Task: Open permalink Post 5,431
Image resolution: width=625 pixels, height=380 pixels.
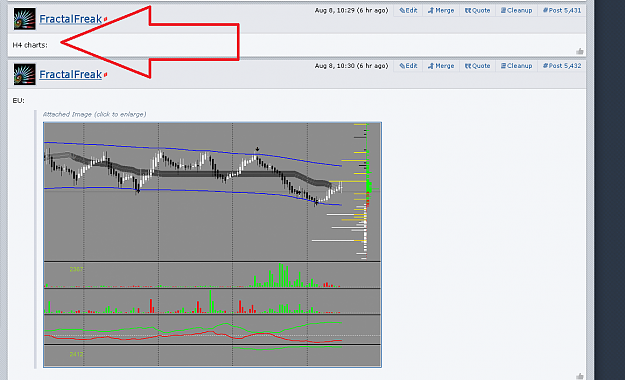Action: 562,10
